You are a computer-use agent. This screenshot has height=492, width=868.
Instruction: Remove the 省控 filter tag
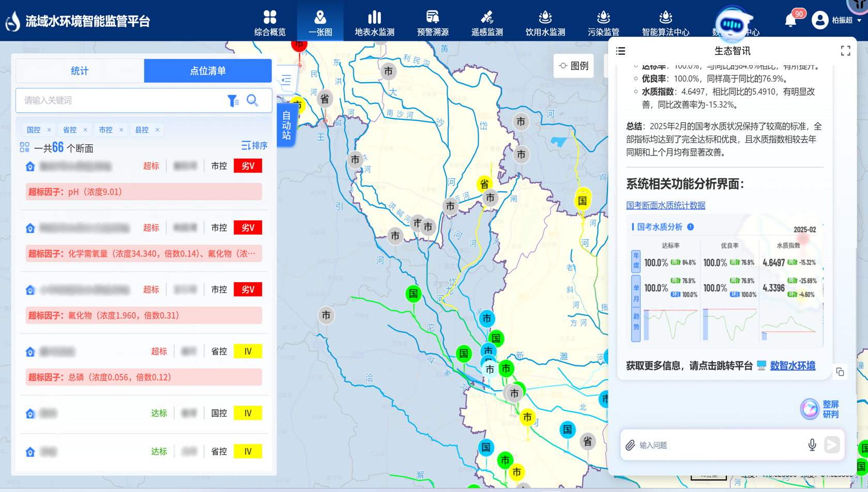pyautogui.click(x=85, y=130)
